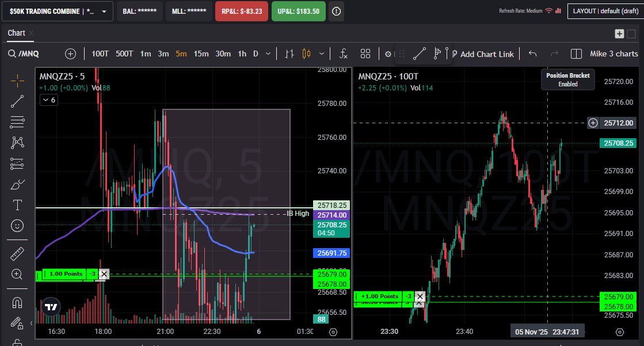Click the TradingView logo on the chart
The height and width of the screenshot is (346, 644).
point(51,307)
